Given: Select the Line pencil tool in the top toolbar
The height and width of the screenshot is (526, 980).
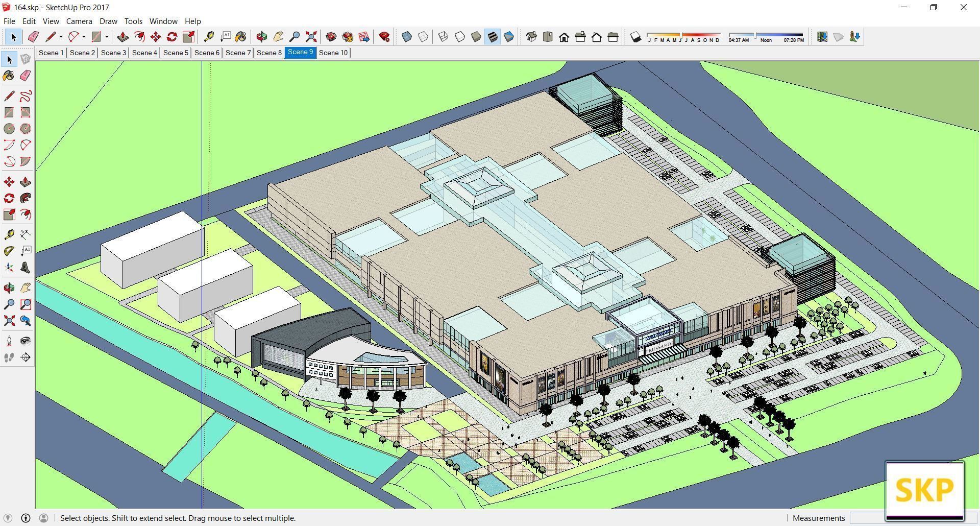Looking at the screenshot, I should click(x=51, y=37).
